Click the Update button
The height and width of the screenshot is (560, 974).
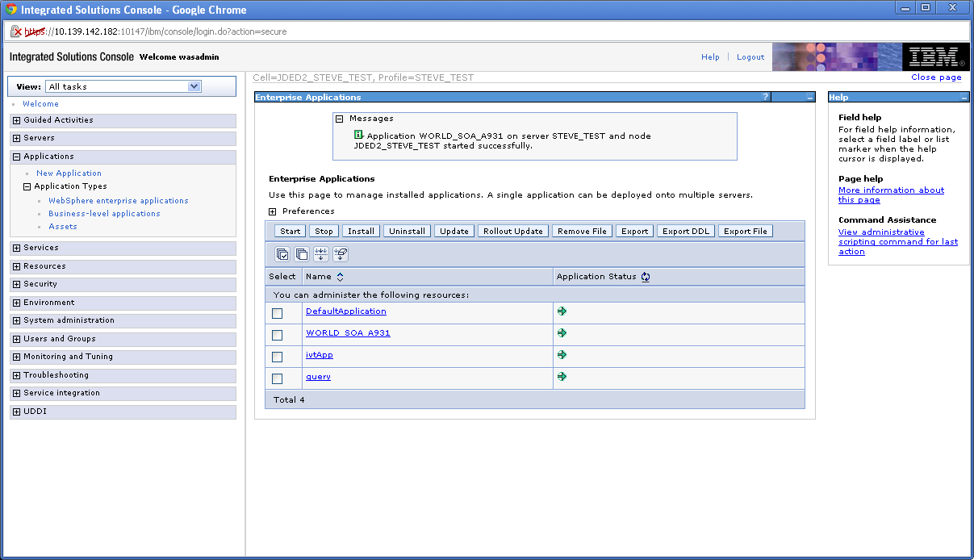point(454,231)
